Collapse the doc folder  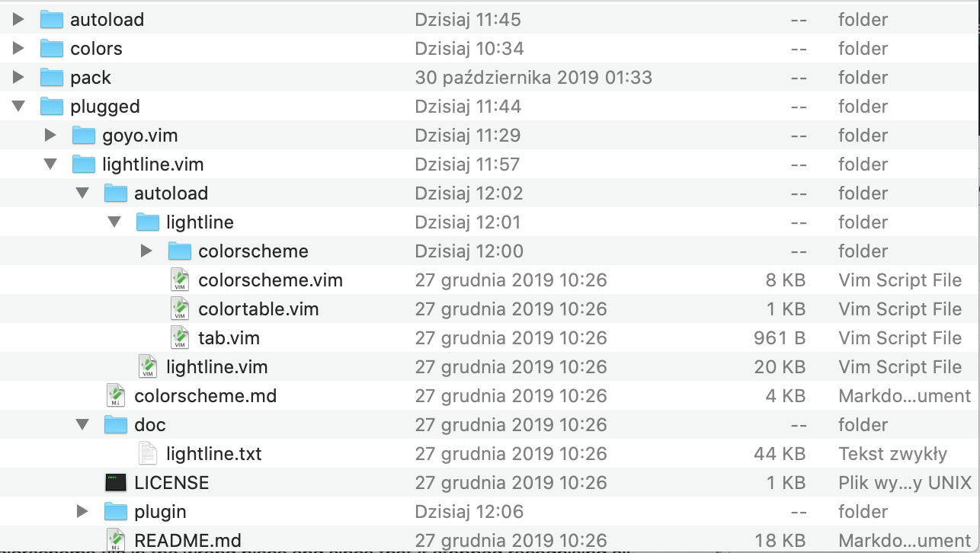[x=82, y=424]
